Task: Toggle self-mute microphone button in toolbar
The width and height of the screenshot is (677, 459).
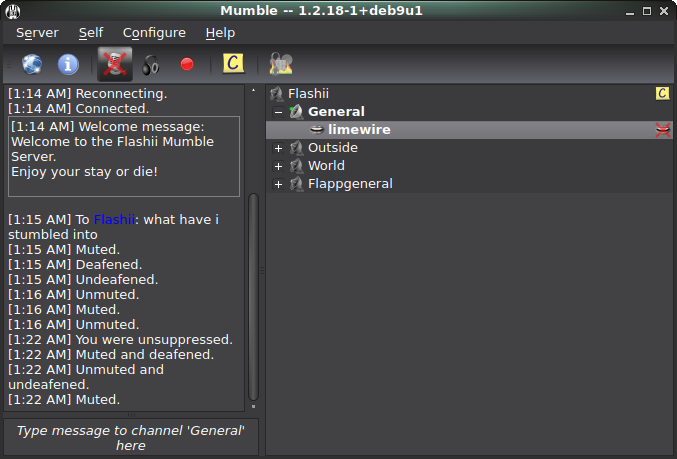Action: (115, 64)
